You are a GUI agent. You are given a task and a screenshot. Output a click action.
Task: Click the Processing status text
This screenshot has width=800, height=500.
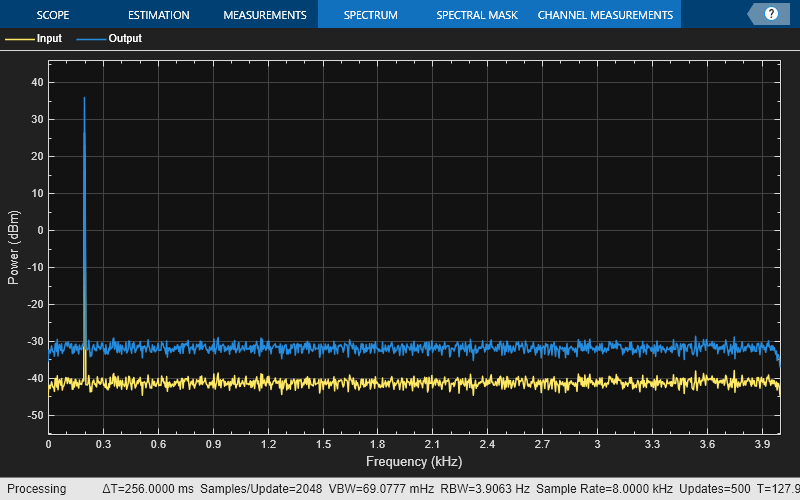click(36, 489)
